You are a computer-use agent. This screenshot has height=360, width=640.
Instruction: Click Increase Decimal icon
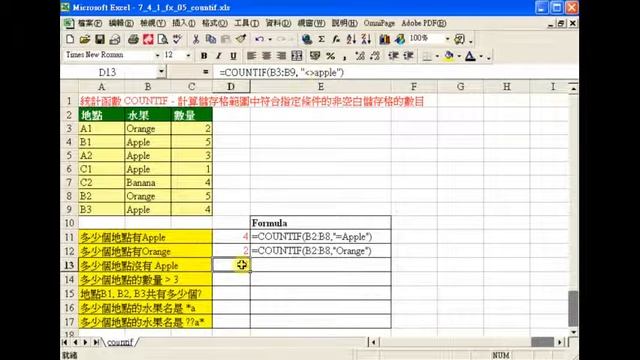point(360,56)
